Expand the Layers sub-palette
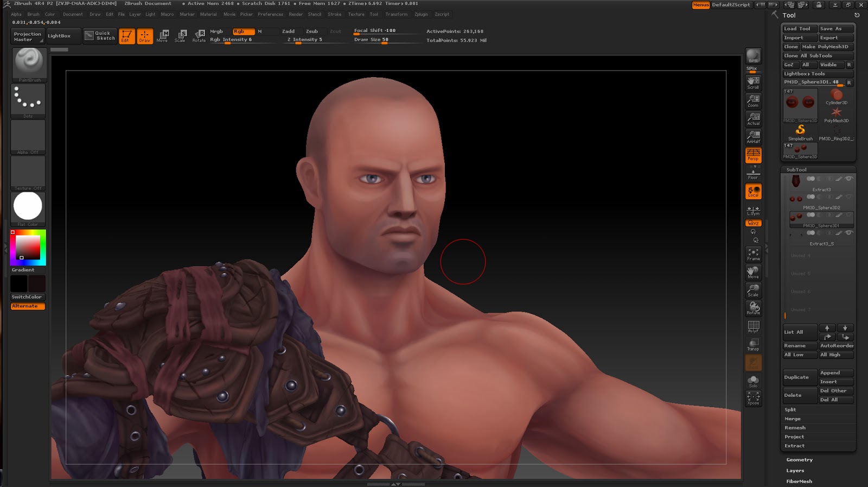 (795, 471)
